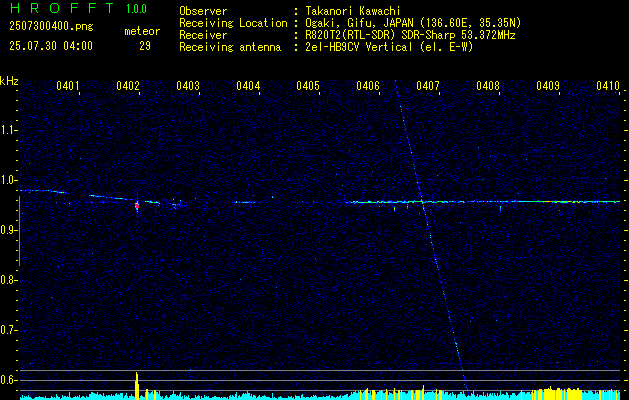Click the 0.6 frequency axis label
This screenshot has width=629, height=400.
pos(8,380)
